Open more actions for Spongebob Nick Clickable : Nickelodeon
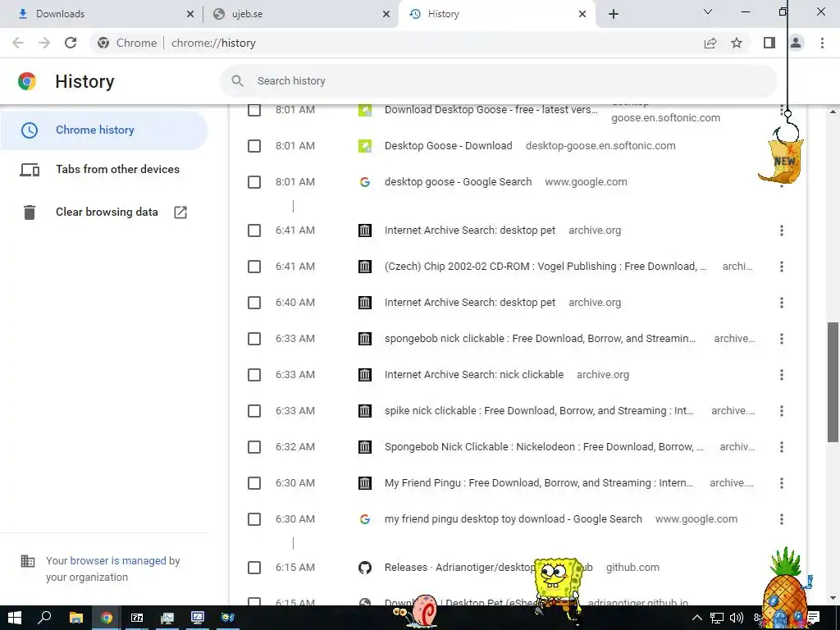 click(x=782, y=447)
